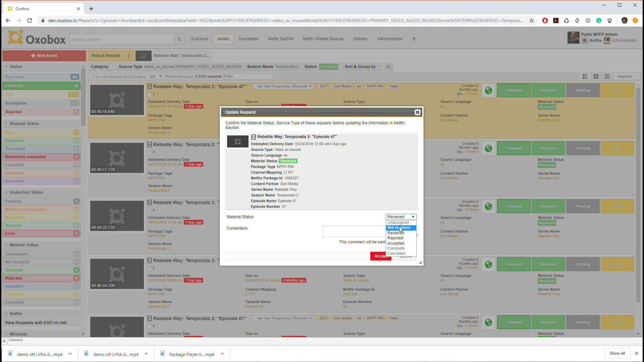This screenshot has height=362, width=644.
Task: Click Open button on Episode 47 row
Action: tap(617, 90)
